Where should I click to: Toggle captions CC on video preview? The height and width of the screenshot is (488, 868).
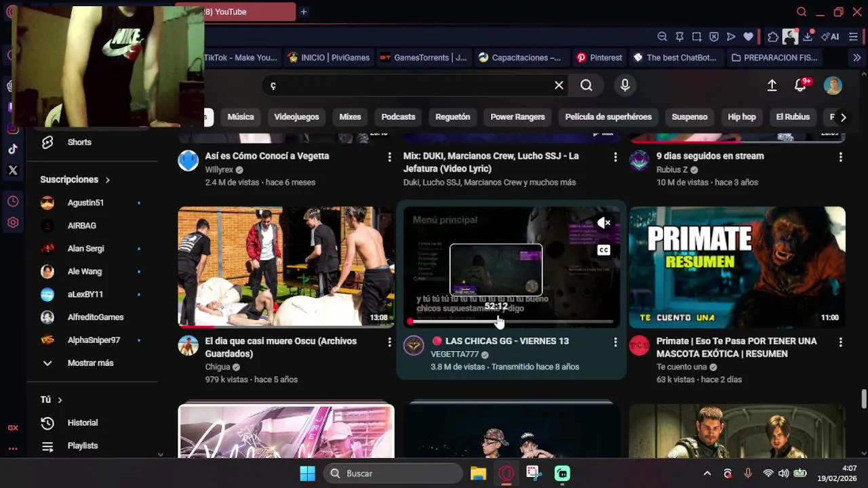(x=604, y=250)
